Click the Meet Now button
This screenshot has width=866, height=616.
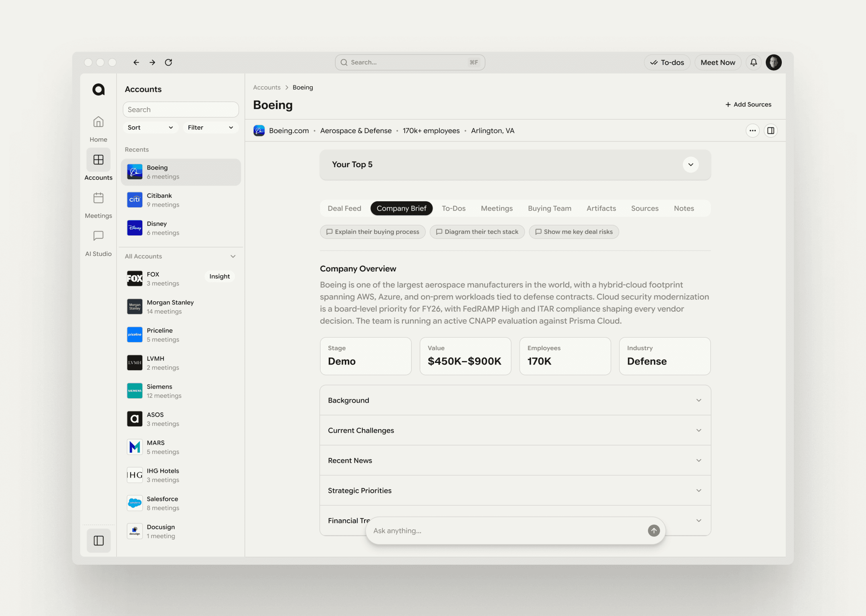click(x=718, y=62)
